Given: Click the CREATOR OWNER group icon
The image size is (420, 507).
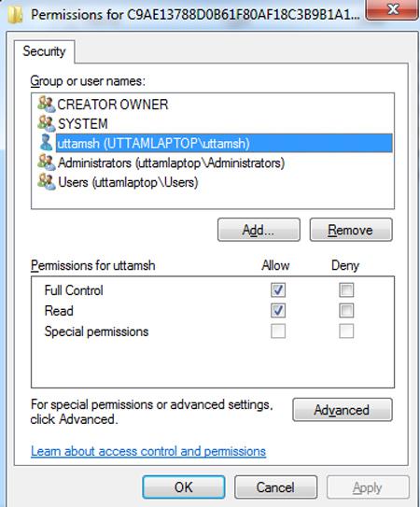Looking at the screenshot, I should coord(47,105).
